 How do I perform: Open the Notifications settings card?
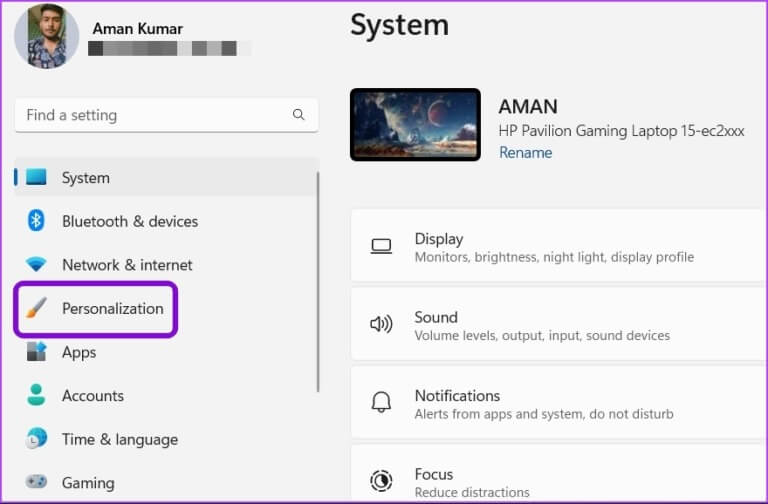click(x=559, y=403)
